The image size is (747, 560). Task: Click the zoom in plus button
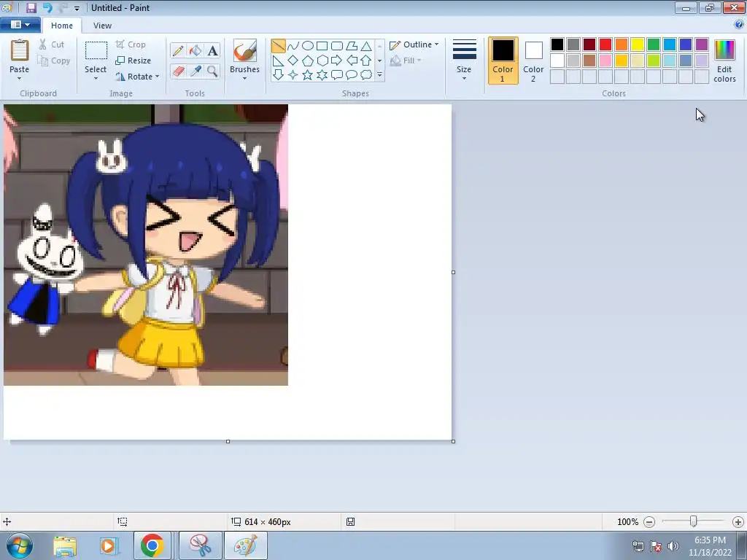[x=738, y=522]
